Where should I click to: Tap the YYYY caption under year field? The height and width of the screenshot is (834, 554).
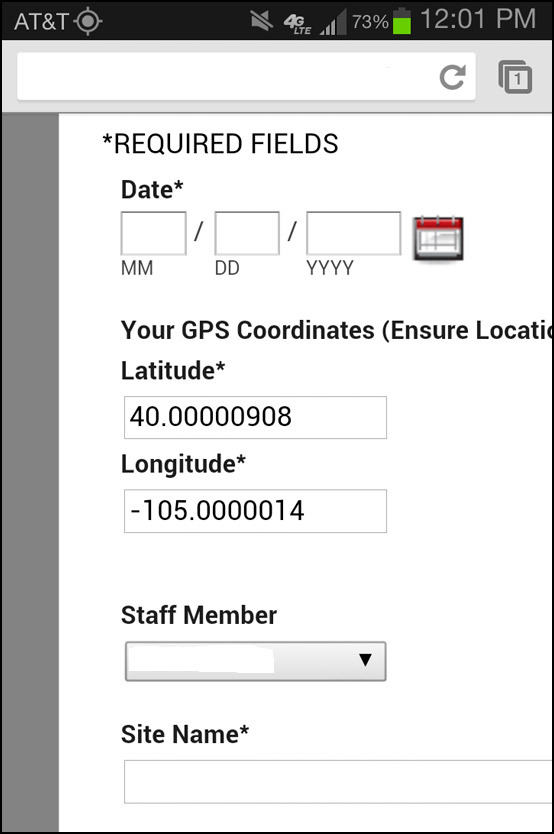[x=330, y=268]
